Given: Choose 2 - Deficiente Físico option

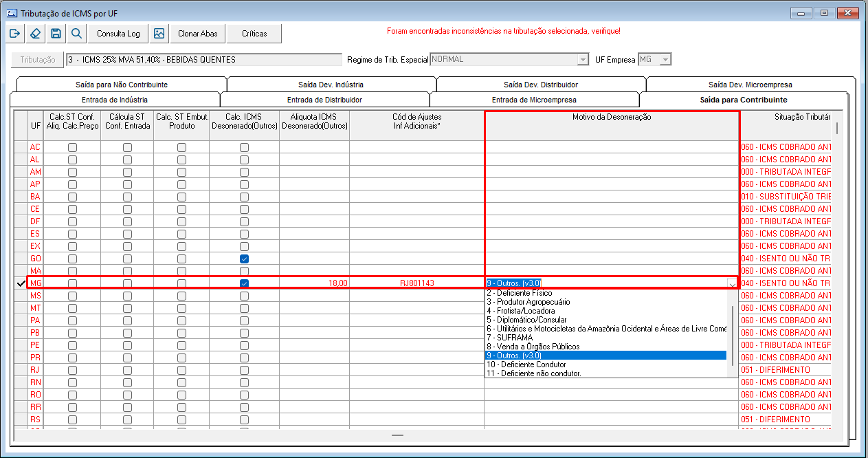Looking at the screenshot, I should (x=606, y=293).
